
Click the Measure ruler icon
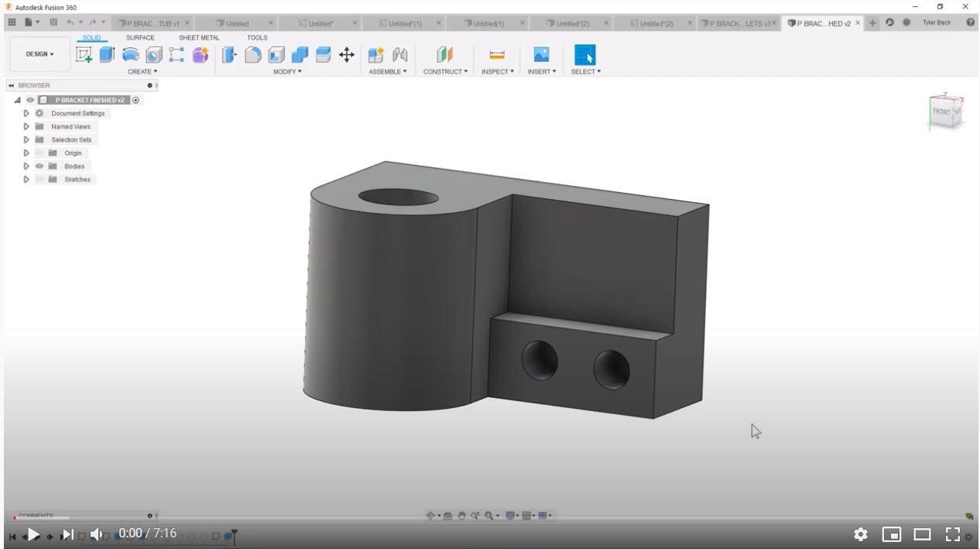pyautogui.click(x=497, y=54)
